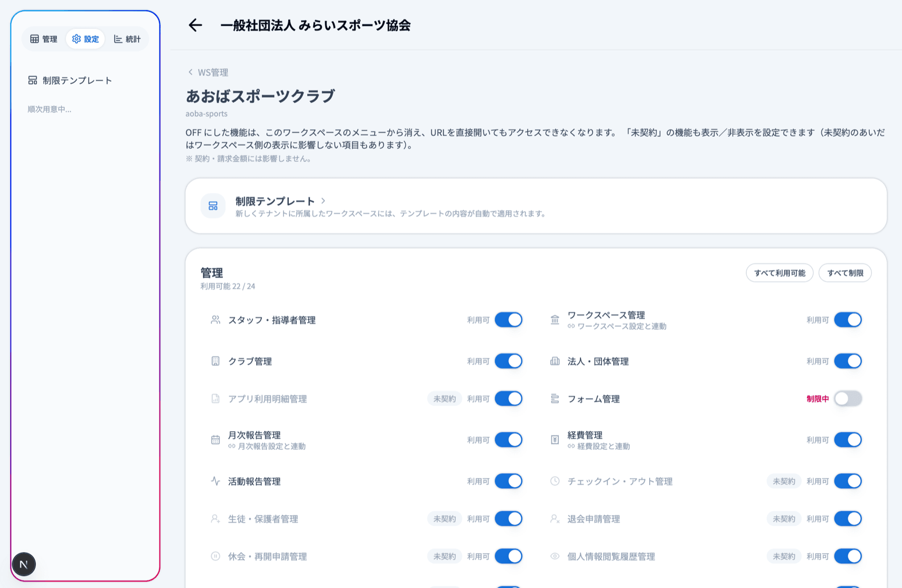Click the 未契約 badge on チェックイン・アウト管理
Screen dimensions: 902x588
pos(784,481)
